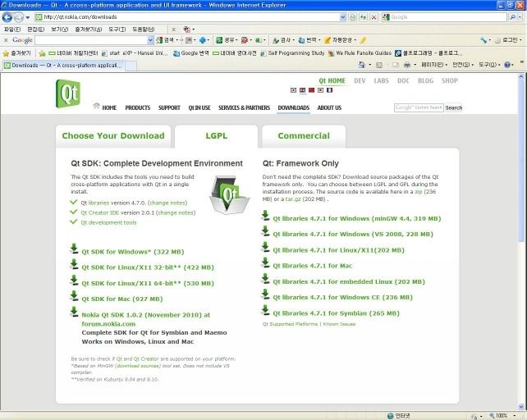Click the blank new tab button
Image resolution: width=527 pixels, height=420 pixels.
131,66
